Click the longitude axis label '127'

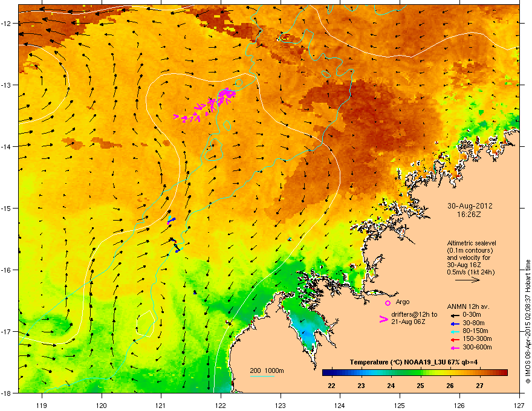[519, 405]
